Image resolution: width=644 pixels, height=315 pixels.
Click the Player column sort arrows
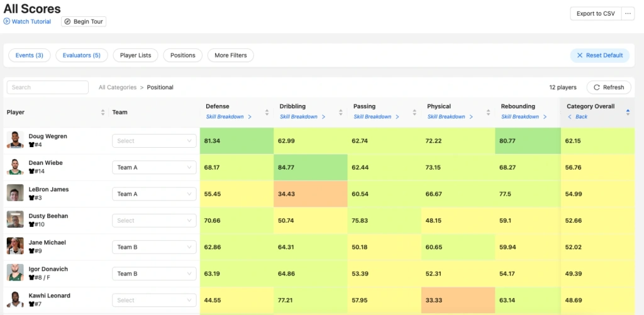tap(103, 113)
